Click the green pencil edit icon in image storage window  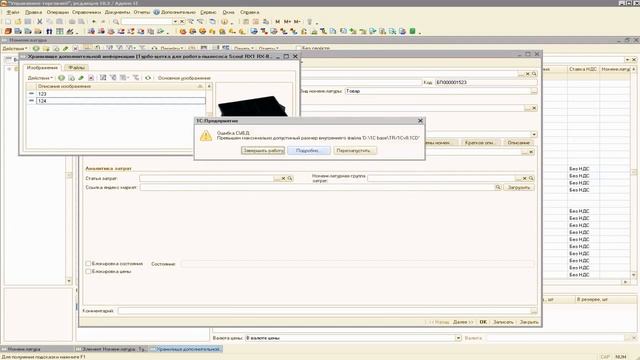(81, 78)
